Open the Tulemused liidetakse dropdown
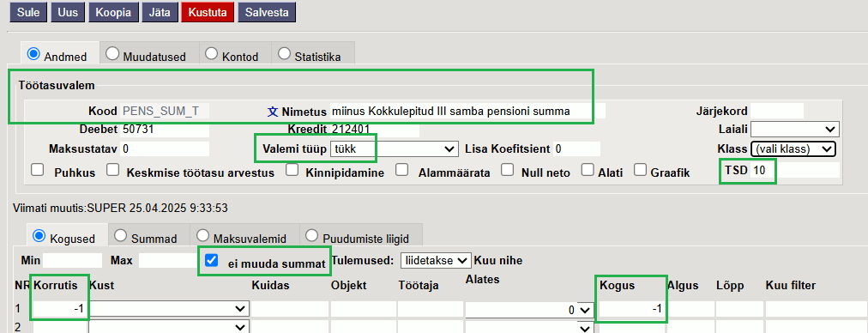 tap(436, 260)
